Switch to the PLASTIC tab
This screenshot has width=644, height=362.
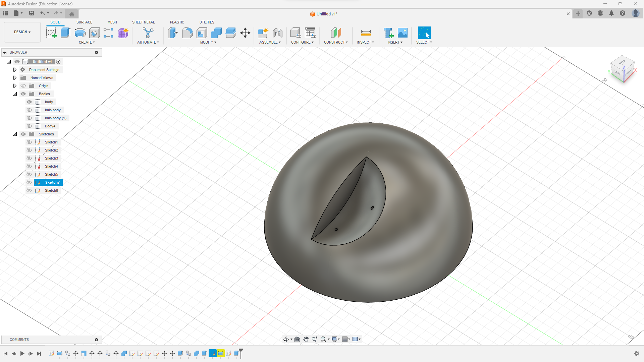coord(177,22)
